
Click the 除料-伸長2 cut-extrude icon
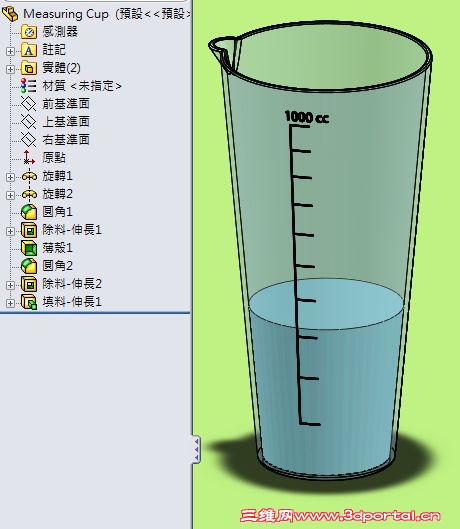[29, 284]
